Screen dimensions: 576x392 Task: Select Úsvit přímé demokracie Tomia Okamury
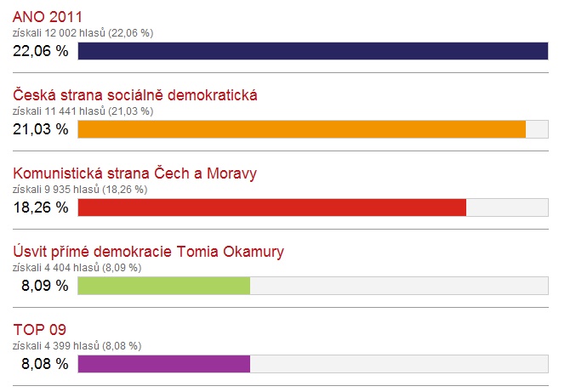click(x=148, y=252)
